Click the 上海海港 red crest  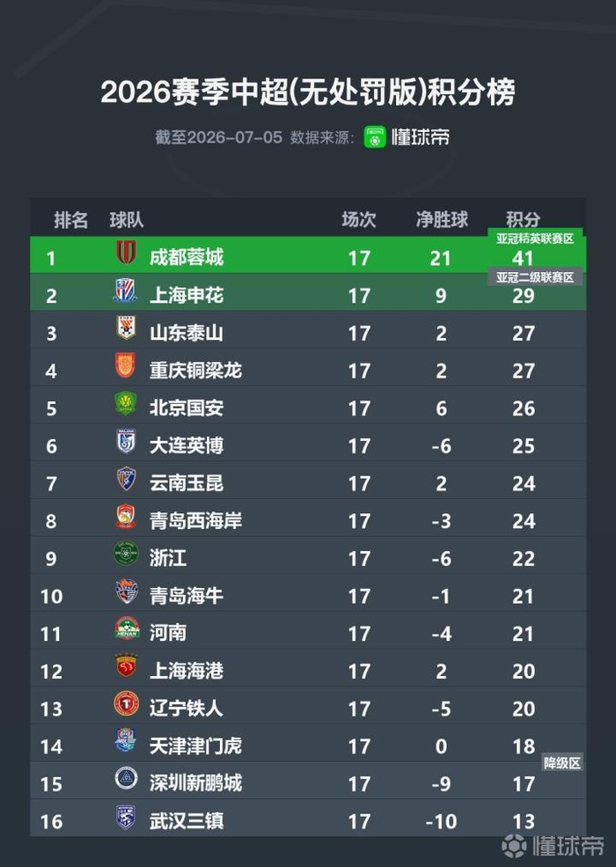coord(126,666)
